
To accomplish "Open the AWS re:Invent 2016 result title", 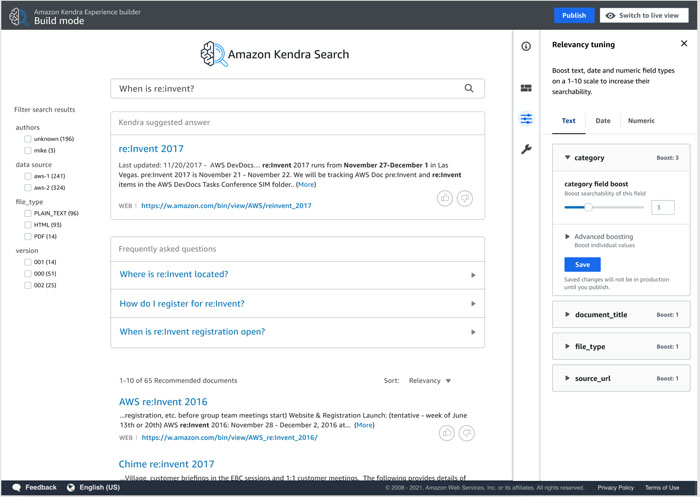I will pyautogui.click(x=163, y=401).
